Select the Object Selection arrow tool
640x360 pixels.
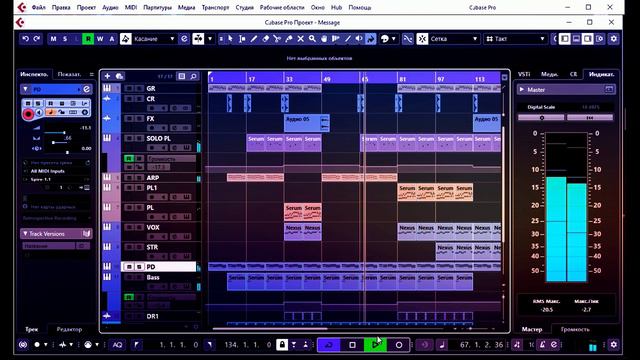click(231, 39)
